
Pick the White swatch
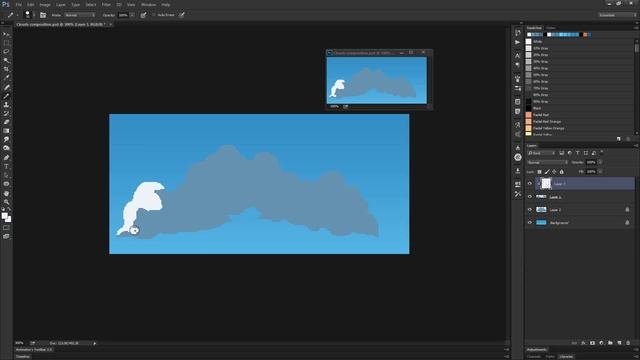529,42
